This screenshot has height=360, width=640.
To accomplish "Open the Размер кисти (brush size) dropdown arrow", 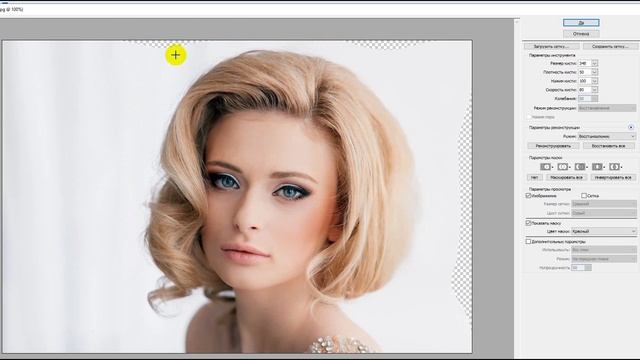I will click(594, 63).
